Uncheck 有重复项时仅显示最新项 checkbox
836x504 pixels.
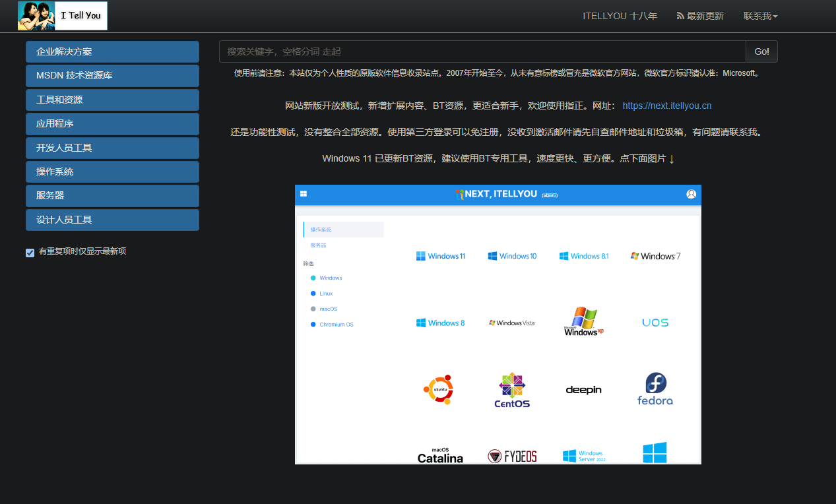coord(30,252)
